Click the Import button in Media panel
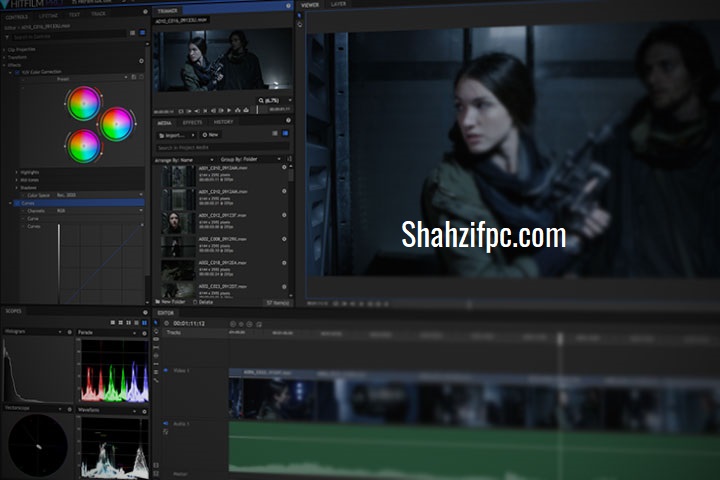Screen dimensions: 720x480 [171, 135]
